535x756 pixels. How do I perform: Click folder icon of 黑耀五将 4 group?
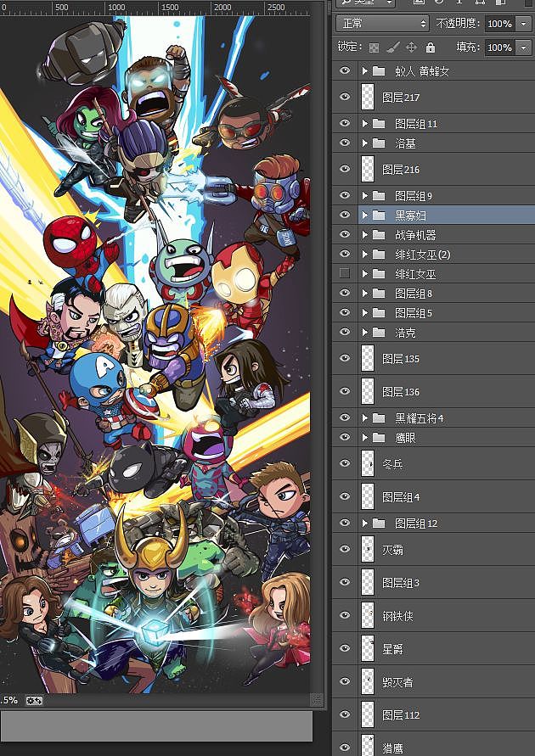point(379,418)
